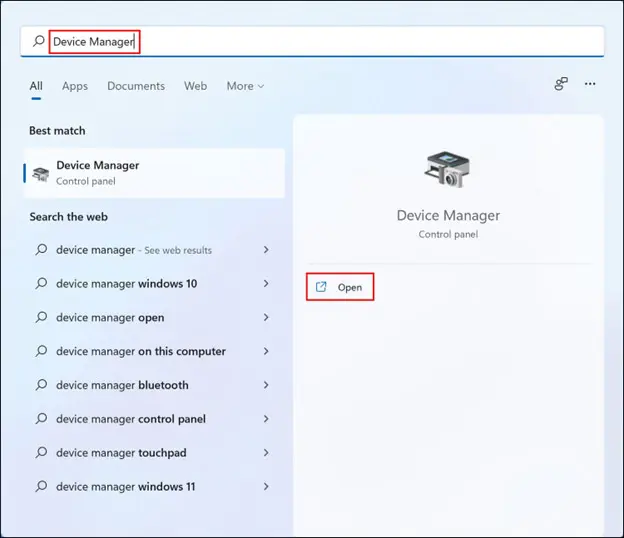
Task: Click 'Control panel' subtitle in preview pane
Action: click(x=448, y=234)
